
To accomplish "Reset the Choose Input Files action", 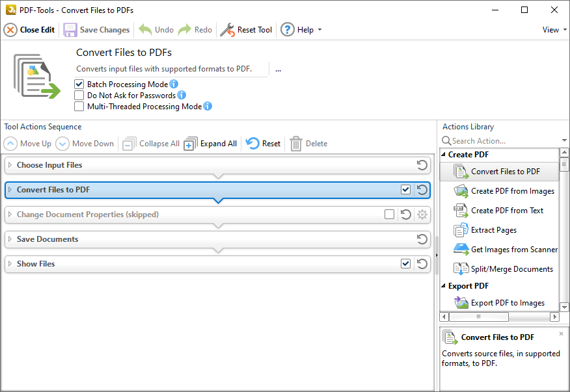I will [x=422, y=165].
